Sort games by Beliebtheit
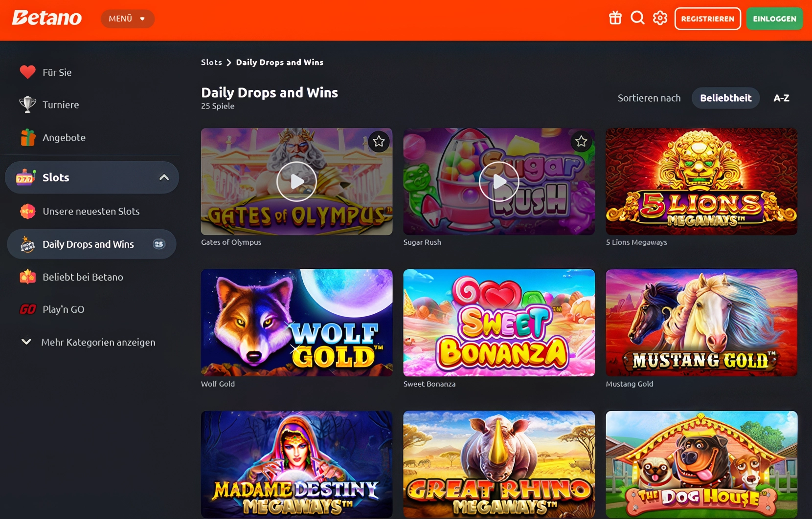 [x=725, y=98]
